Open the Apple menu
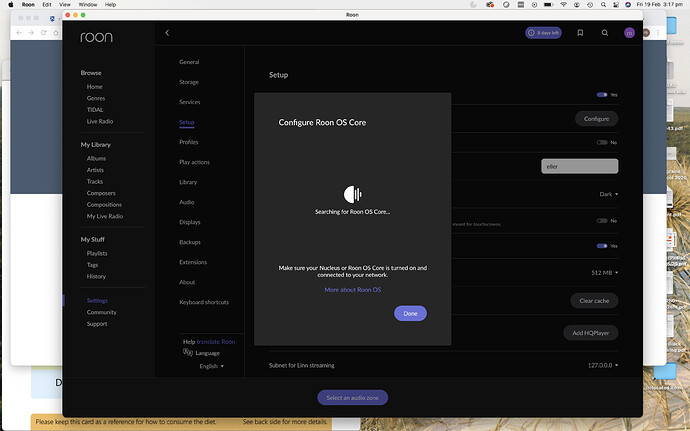Screen dimensions: 690x431 (11, 4)
